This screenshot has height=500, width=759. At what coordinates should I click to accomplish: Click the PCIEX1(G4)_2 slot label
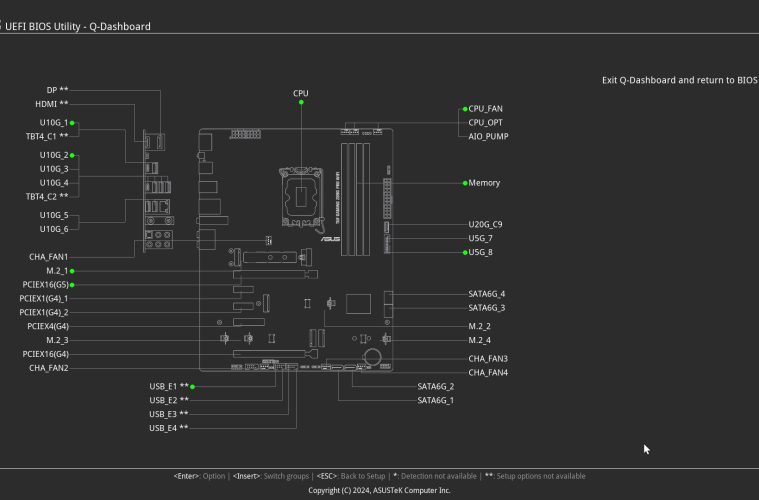pos(44,313)
